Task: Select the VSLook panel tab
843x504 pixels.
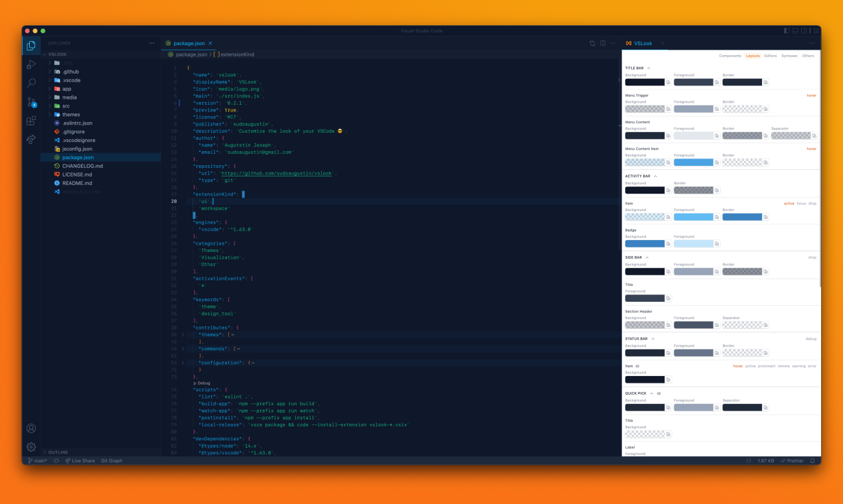Action: click(643, 43)
